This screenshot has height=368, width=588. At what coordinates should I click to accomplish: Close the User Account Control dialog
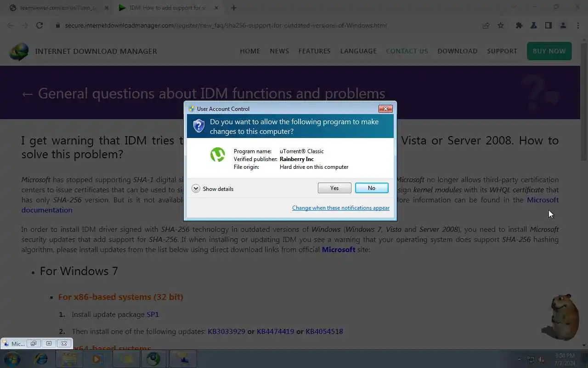[x=385, y=109]
